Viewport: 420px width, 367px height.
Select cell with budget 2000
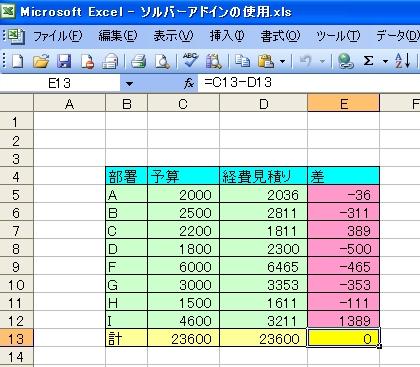coord(183,194)
